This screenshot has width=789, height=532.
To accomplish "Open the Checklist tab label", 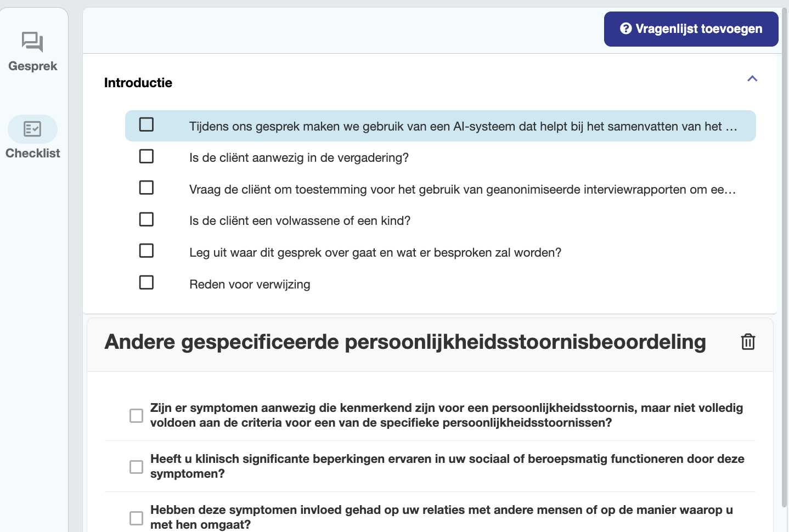I will [33, 154].
